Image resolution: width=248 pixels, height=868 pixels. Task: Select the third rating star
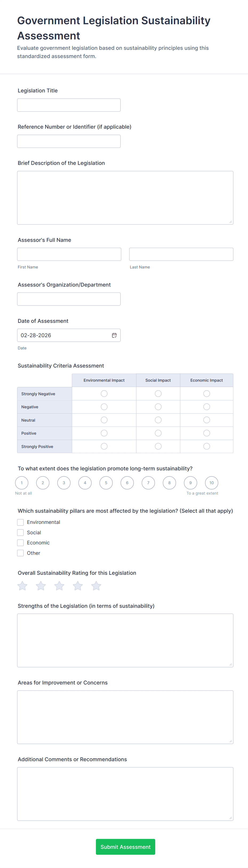point(59,586)
